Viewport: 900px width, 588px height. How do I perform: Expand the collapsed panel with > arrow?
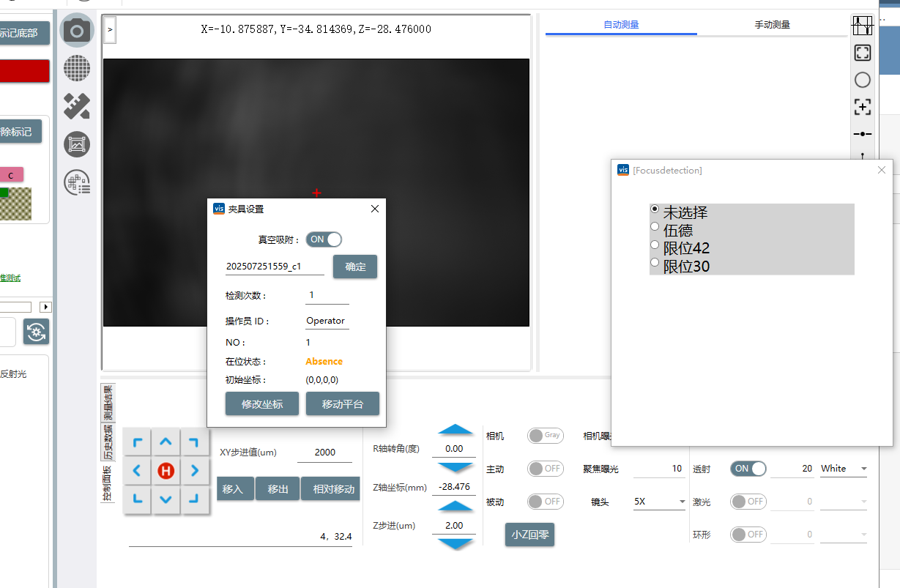(110, 30)
